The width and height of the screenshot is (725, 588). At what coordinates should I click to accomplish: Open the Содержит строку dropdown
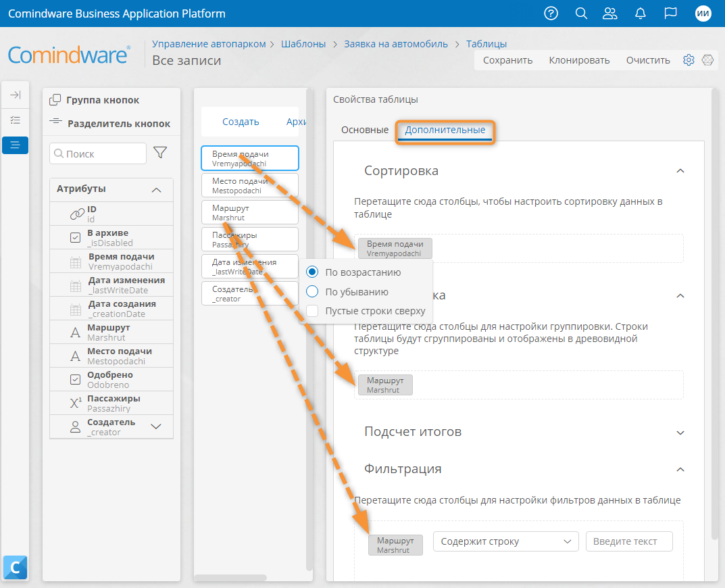point(506,541)
